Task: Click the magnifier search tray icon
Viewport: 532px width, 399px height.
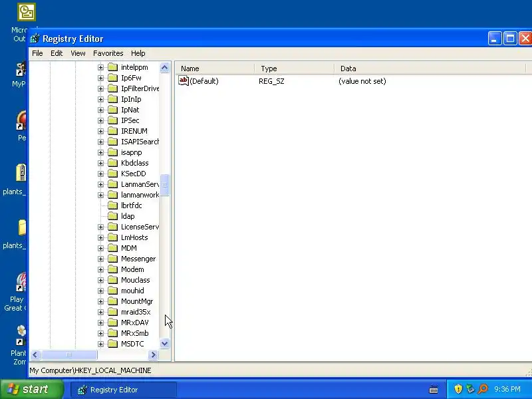Action: (x=483, y=389)
